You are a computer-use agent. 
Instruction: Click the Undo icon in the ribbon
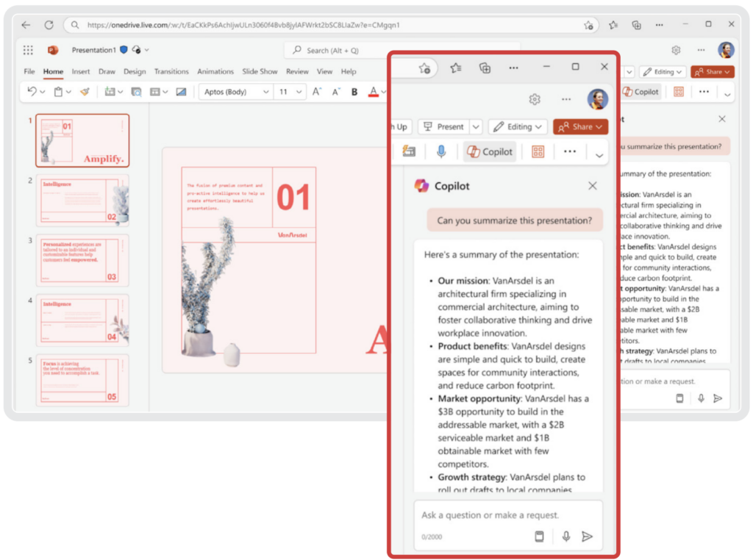[x=32, y=91]
